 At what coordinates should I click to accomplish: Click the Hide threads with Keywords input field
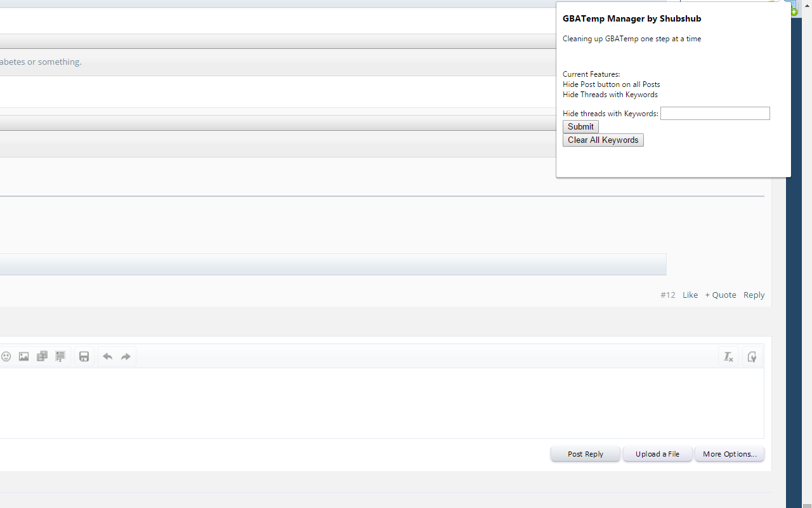point(715,113)
